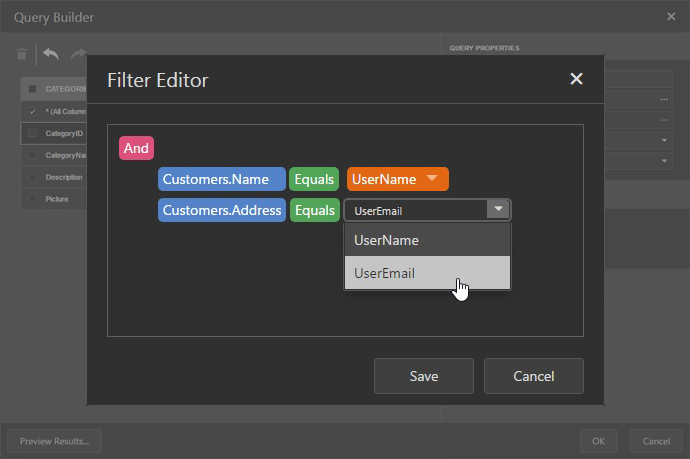The width and height of the screenshot is (690, 459).
Task: Click the redo arrow in Query Builder toolbar
Action: pos(78,54)
